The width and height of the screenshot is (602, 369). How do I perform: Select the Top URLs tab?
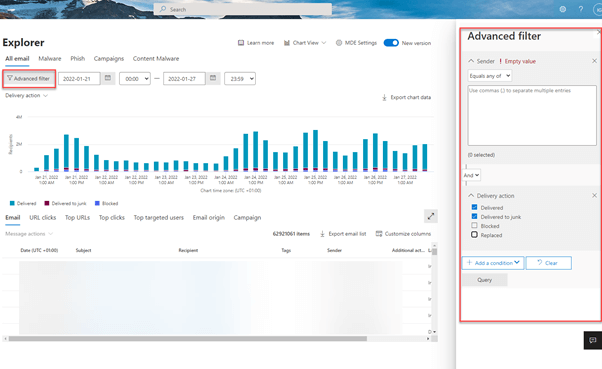77,218
